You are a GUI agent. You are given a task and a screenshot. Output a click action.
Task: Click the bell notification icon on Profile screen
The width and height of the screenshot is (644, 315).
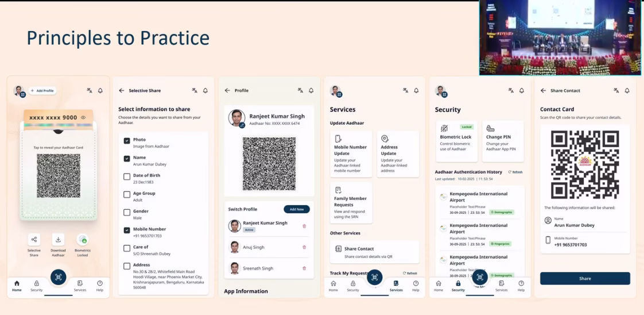311,91
